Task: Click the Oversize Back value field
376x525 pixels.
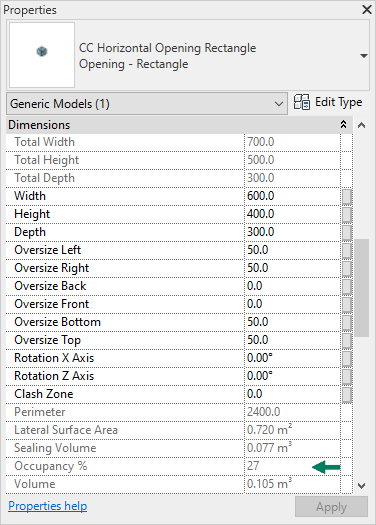Action: (x=293, y=286)
